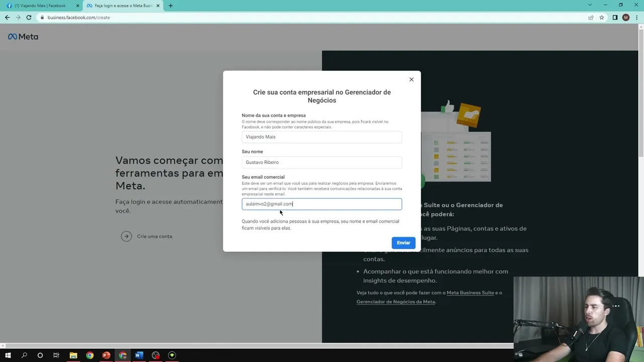Screen dimensions: 644x362
Task: Close the business account creation dialog
Action: 412,79
